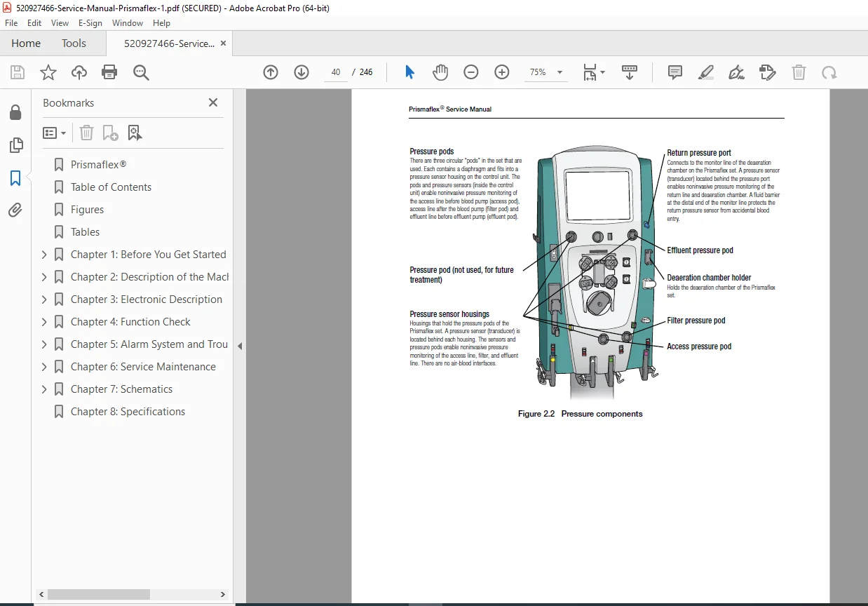Image resolution: width=868 pixels, height=606 pixels.
Task: Expand Chapter 7: Schematics
Action: tap(44, 389)
